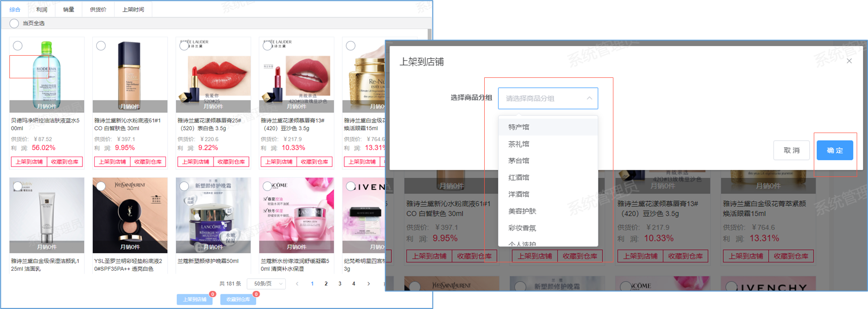Select the 唇膏13# product circle

click(267, 46)
